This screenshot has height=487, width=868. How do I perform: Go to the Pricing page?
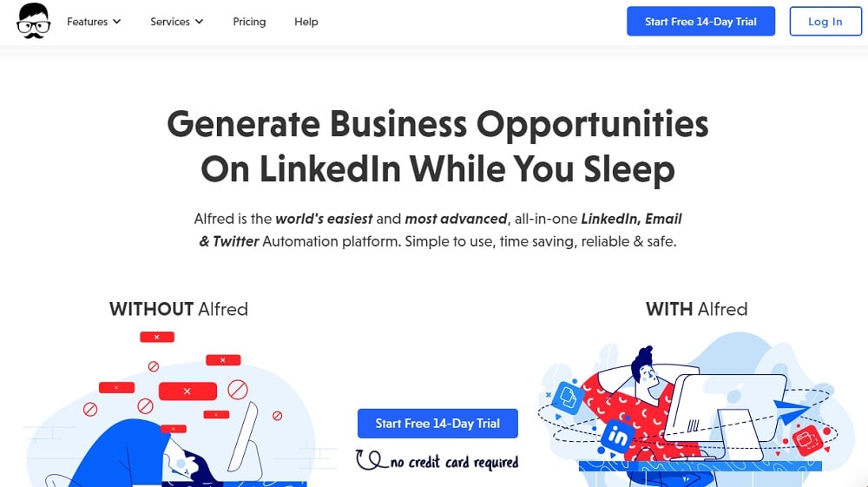tap(249, 22)
